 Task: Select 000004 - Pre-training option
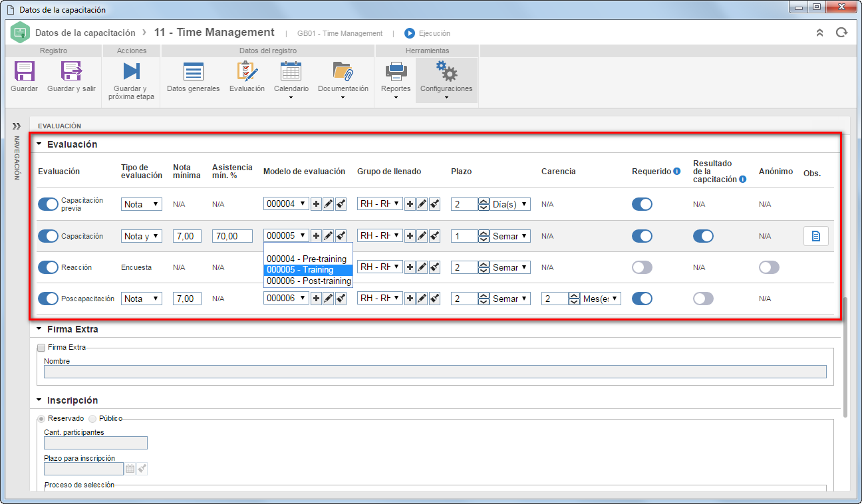pos(308,259)
